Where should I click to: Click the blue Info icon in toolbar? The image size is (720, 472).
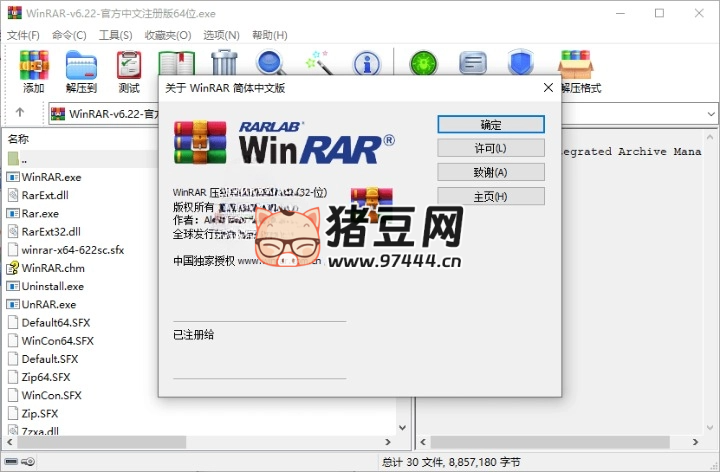click(x=368, y=64)
